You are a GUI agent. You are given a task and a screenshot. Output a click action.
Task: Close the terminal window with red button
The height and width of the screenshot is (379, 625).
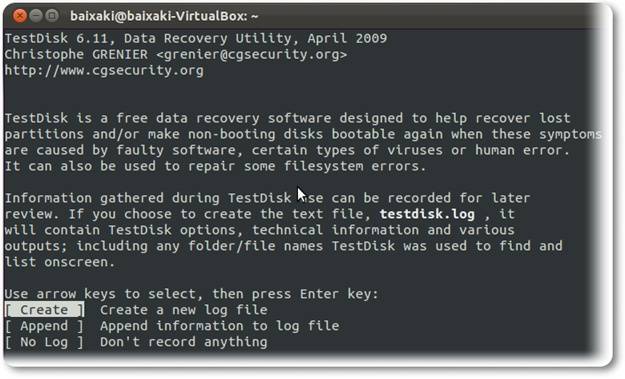(20, 16)
